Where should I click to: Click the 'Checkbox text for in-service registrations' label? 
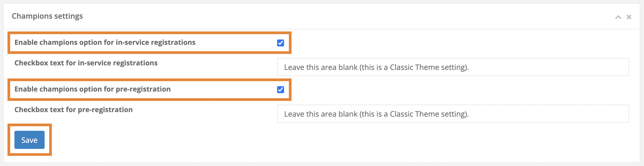tap(86, 63)
